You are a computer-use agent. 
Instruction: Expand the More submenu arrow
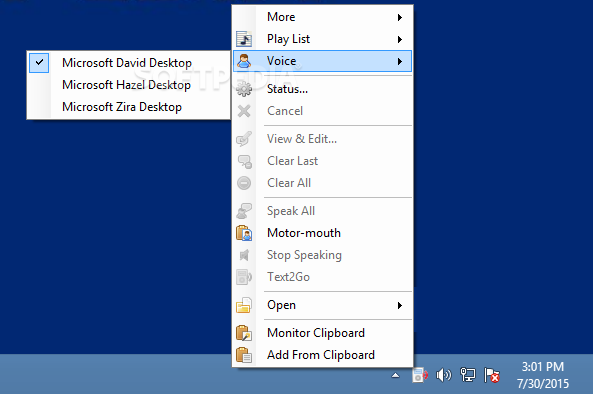tap(400, 17)
